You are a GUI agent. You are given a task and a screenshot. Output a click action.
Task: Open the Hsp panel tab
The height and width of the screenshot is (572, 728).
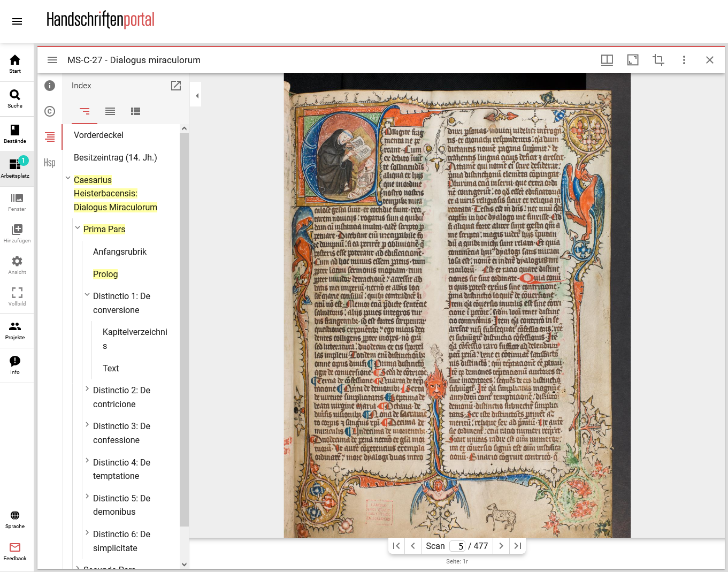pyautogui.click(x=50, y=163)
